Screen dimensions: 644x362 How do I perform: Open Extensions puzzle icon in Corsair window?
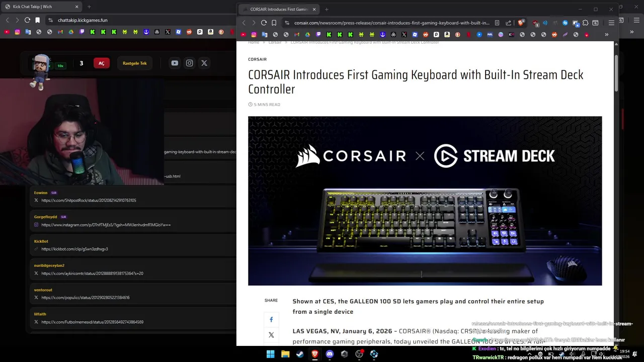pos(585,23)
